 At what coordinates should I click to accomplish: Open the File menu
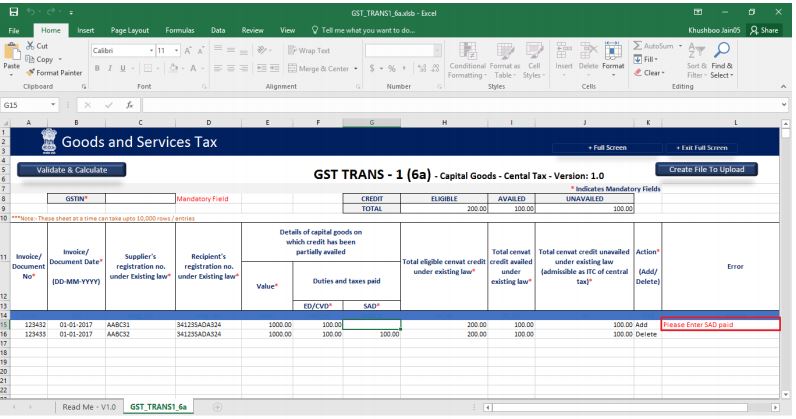15,31
